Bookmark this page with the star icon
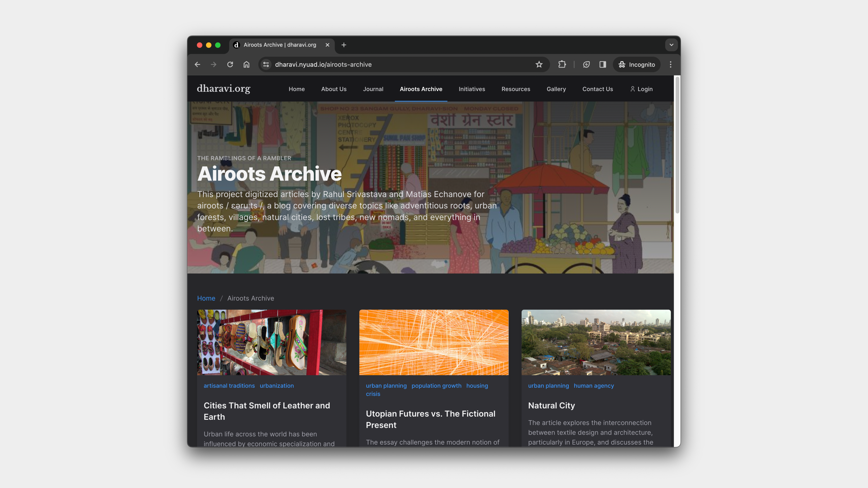 pyautogui.click(x=539, y=64)
